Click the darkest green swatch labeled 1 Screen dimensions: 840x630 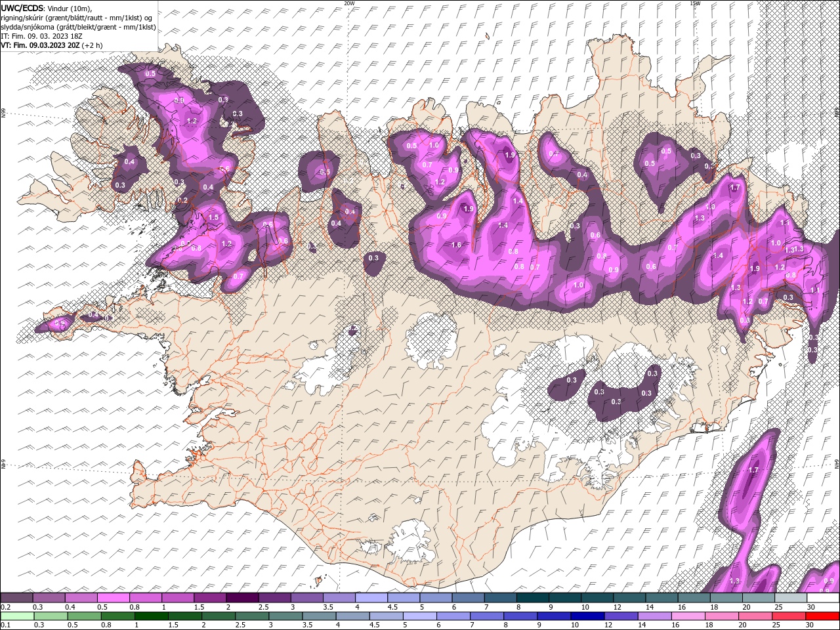[151, 616]
